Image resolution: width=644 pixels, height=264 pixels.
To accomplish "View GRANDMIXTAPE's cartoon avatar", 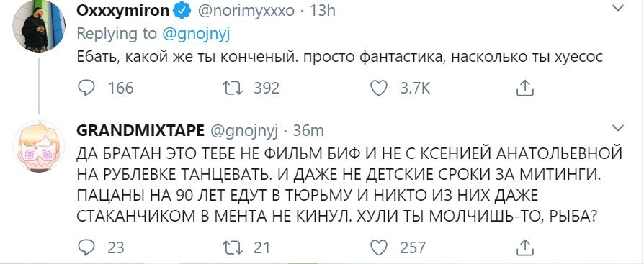I will (x=38, y=146).
